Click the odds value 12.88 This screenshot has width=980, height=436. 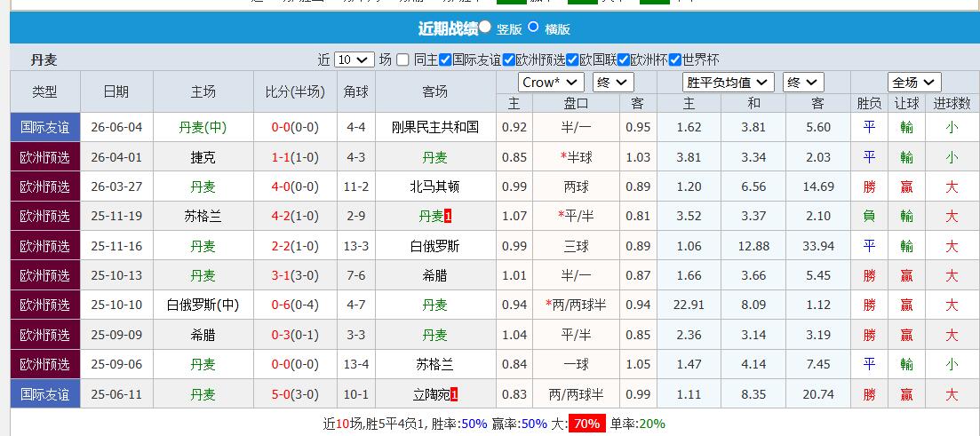753,246
